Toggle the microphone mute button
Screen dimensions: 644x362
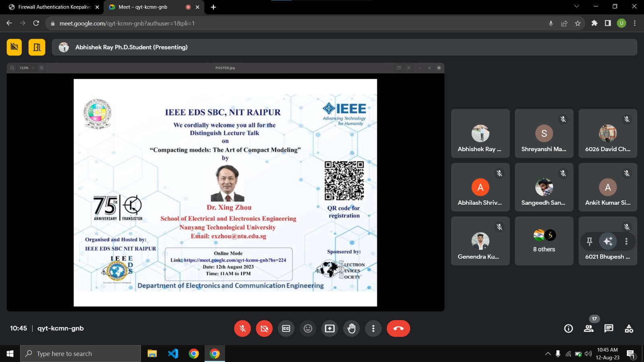[x=242, y=329]
